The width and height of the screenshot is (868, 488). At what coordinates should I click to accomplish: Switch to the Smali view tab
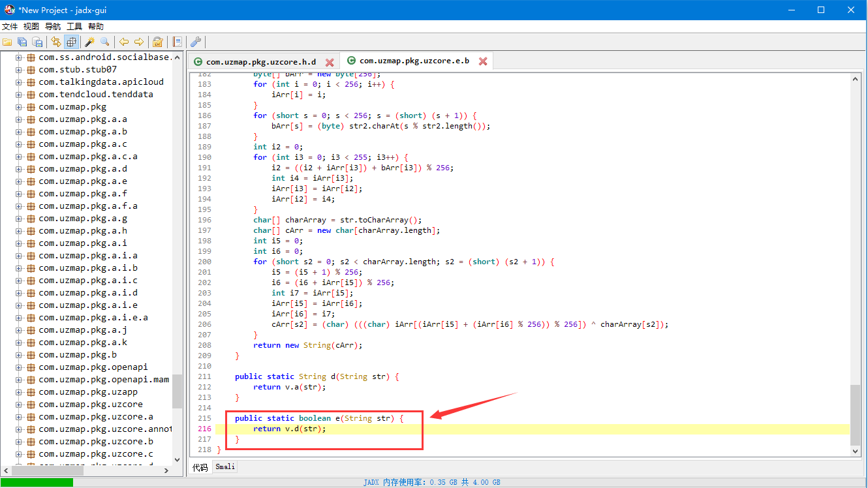[x=225, y=467]
